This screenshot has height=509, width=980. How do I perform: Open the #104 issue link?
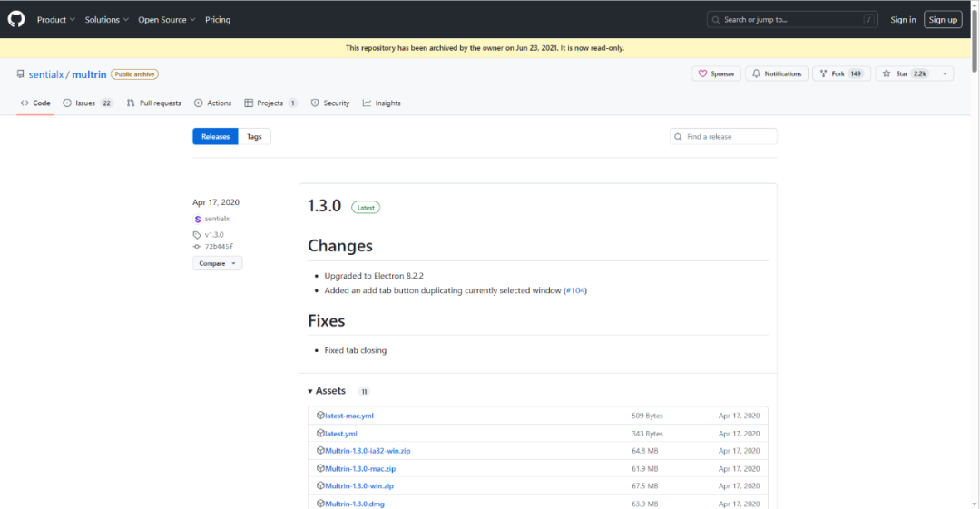[x=575, y=290]
